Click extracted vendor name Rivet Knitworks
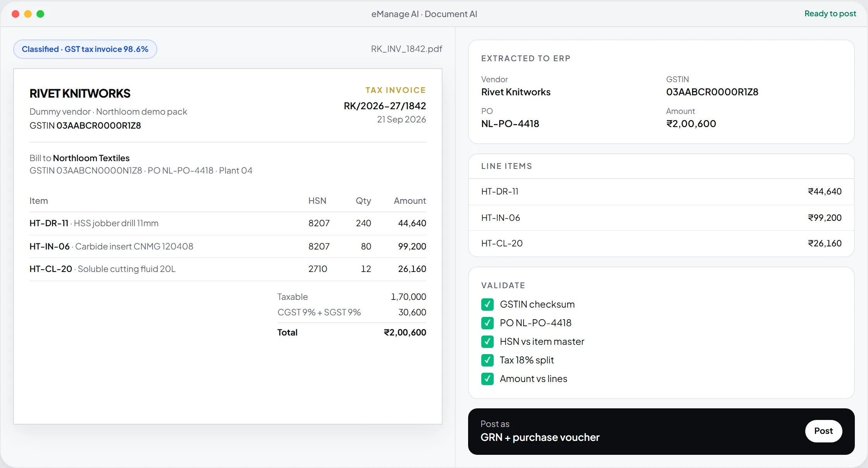Viewport: 868px width, 468px height. pos(516,92)
